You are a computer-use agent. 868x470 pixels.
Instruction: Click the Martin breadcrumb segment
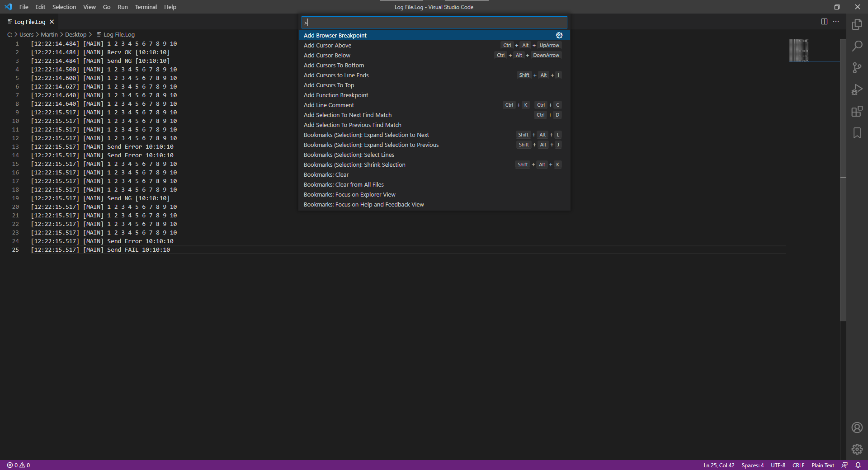click(49, 34)
